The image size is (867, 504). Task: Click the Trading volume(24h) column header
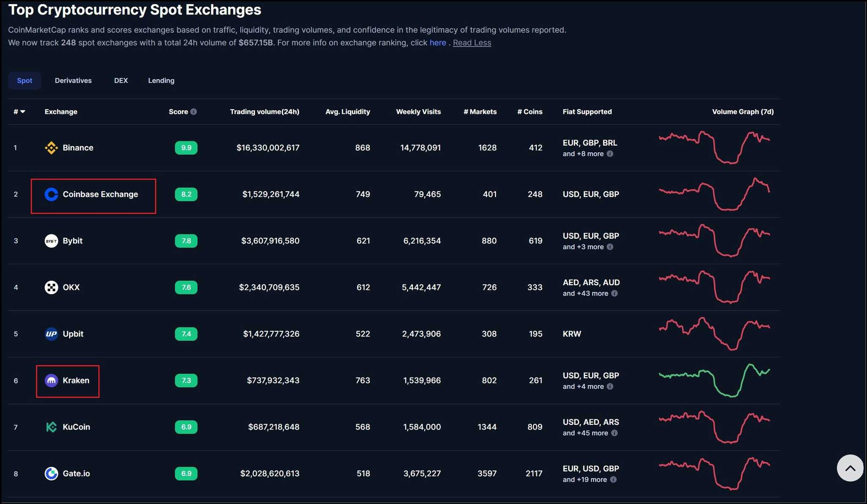tap(265, 112)
